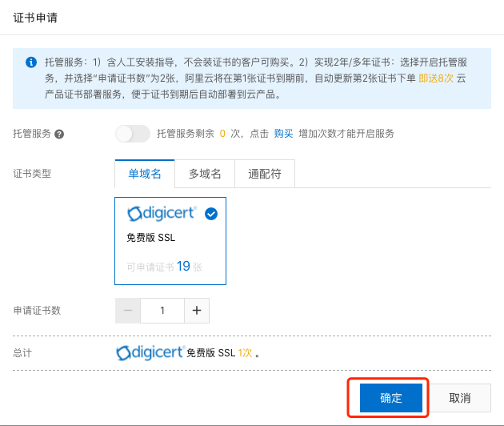Viewport: 504px width, 426px height.
Task: Click the digicert logo in the 总计 row
Action: coord(150,353)
